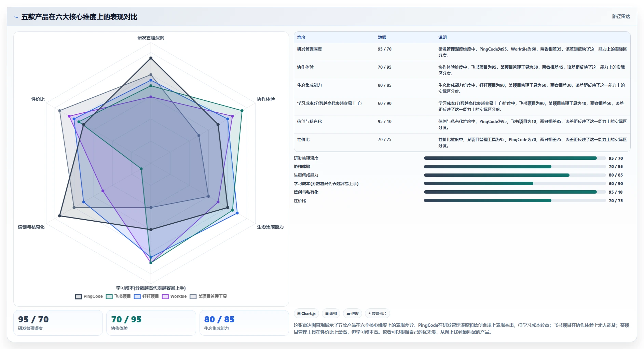
Task: Click the 维度 column header
Action: click(301, 38)
